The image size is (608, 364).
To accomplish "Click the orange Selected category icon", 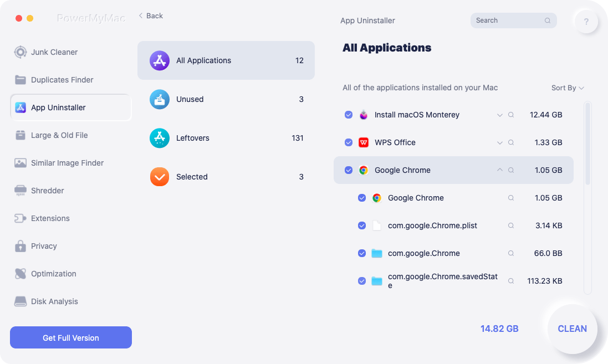I will (x=160, y=177).
